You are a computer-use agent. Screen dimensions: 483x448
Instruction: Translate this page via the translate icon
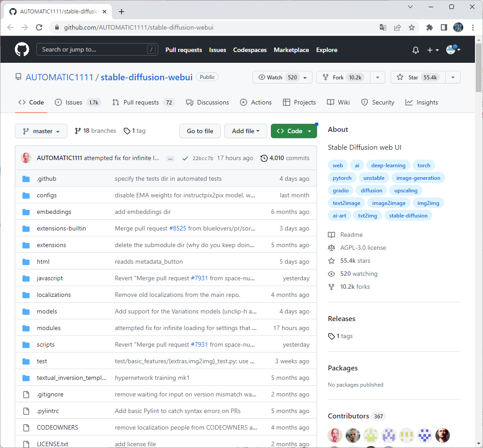383,27
